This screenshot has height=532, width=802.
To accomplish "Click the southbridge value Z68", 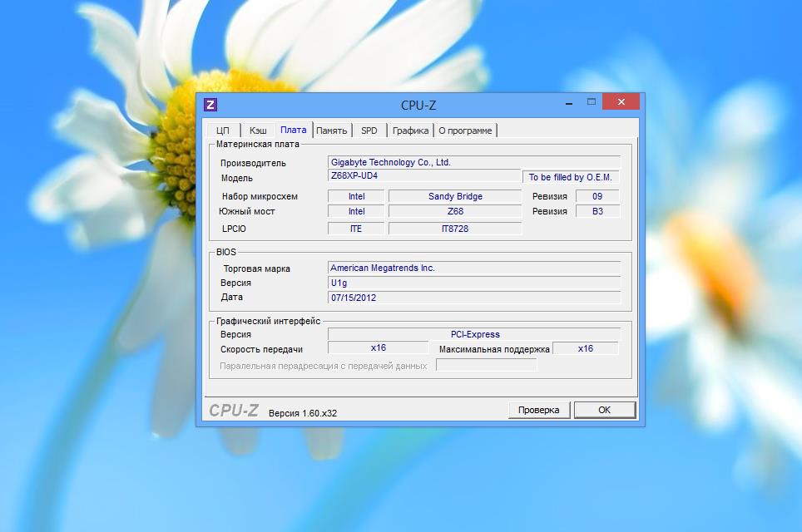I will pos(455,211).
